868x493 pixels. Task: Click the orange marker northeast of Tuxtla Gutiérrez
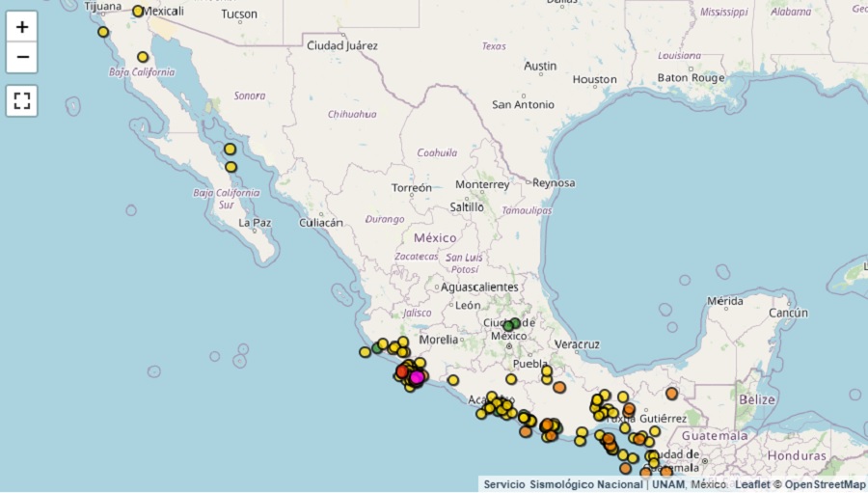click(671, 393)
